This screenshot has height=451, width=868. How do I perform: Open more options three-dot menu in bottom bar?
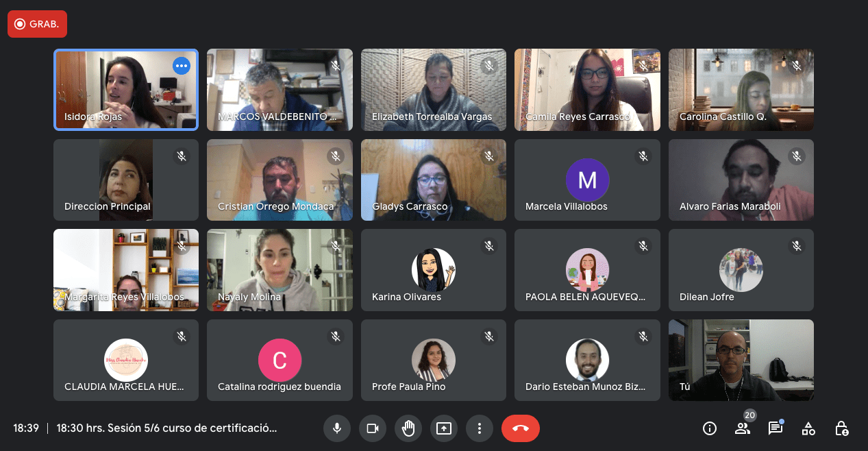[x=480, y=428]
